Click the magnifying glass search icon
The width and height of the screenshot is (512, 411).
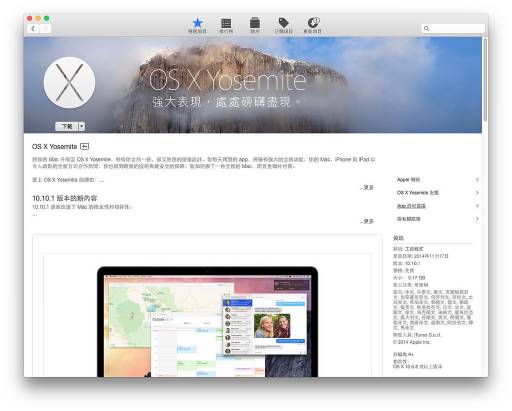coord(426,28)
